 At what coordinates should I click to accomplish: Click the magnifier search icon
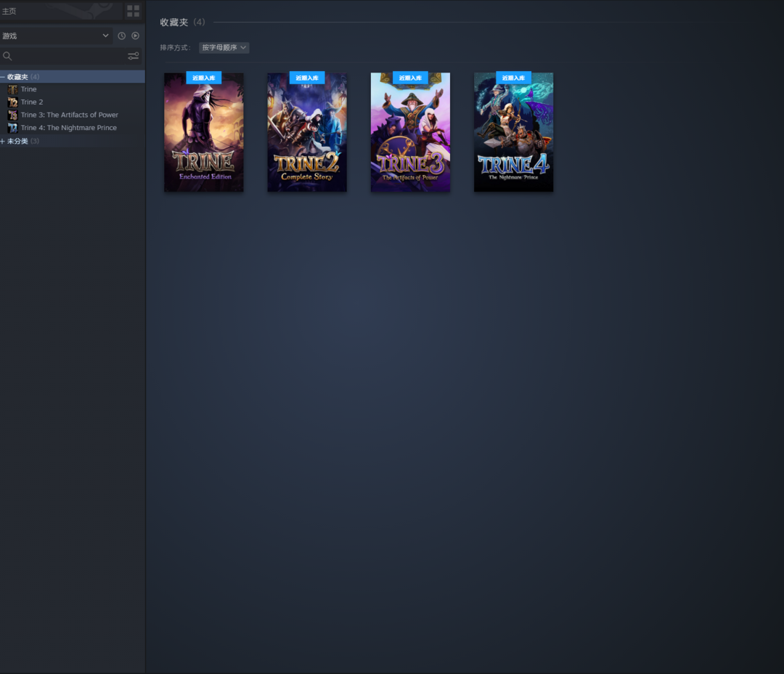point(7,56)
